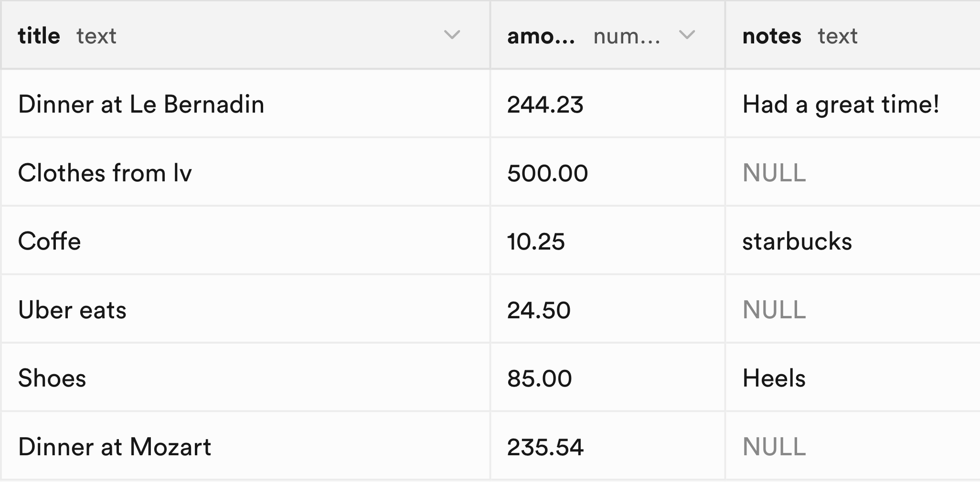
Task: Click the 'Uber eats' row title
Action: point(72,310)
